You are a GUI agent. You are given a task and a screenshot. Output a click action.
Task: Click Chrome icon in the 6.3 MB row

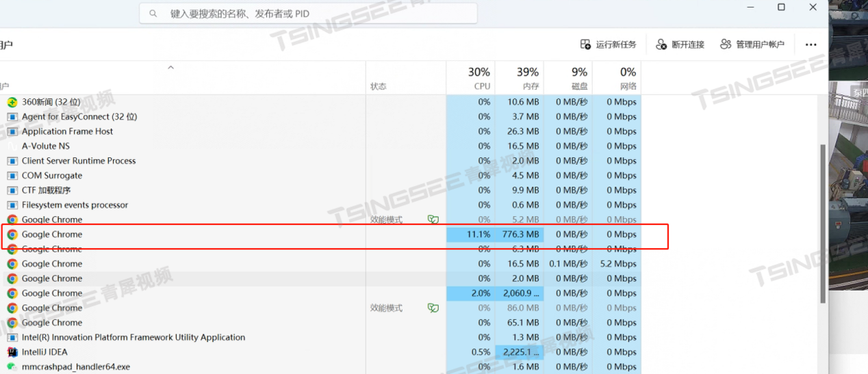(12, 249)
